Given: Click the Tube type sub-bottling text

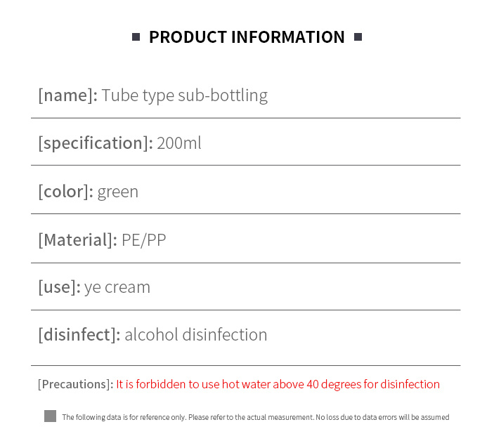Looking at the screenshot, I should pos(185,95).
